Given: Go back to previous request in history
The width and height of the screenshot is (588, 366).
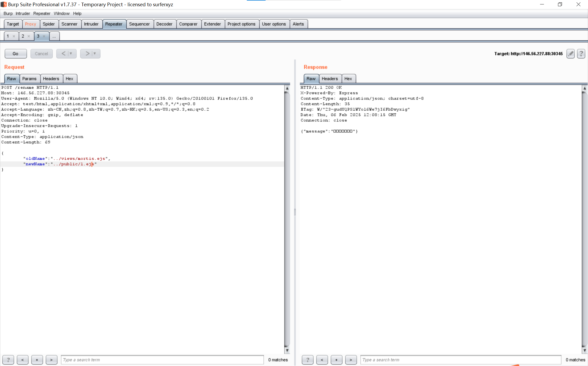Looking at the screenshot, I should coord(63,54).
